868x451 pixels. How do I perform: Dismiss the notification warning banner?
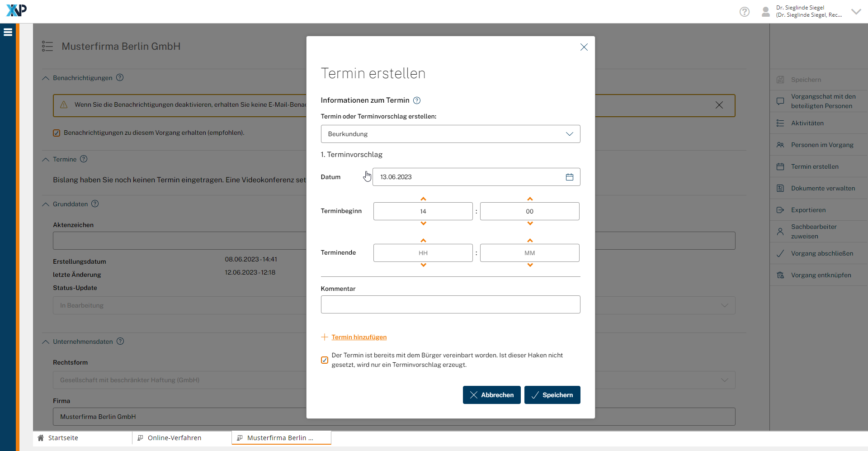(719, 105)
